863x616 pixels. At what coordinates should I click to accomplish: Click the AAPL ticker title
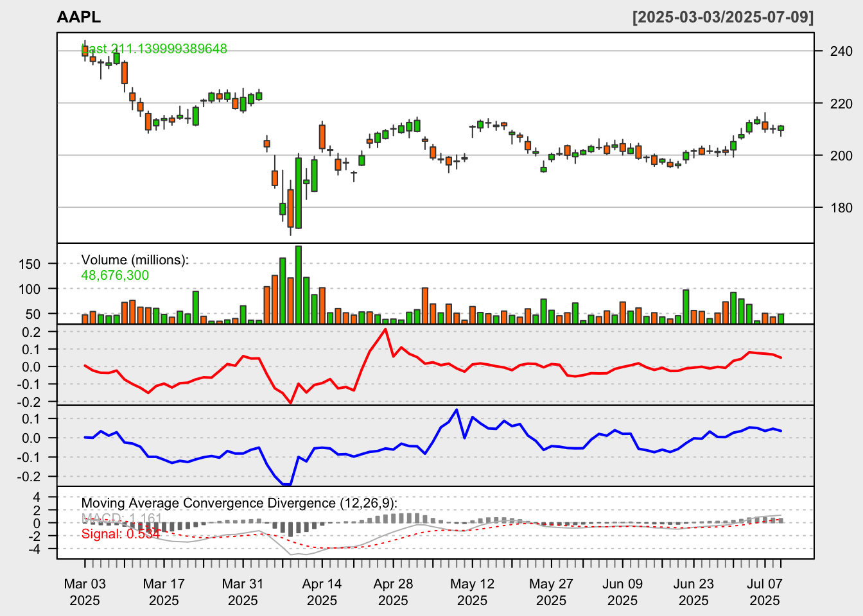78,17
